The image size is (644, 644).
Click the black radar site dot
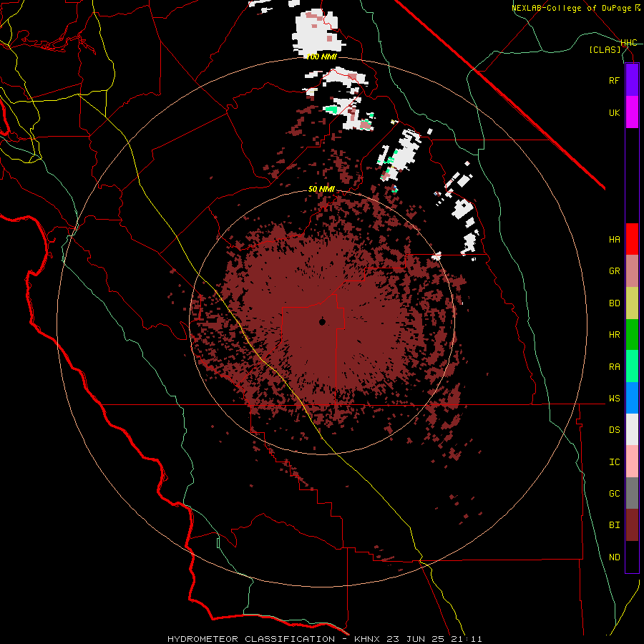click(322, 321)
